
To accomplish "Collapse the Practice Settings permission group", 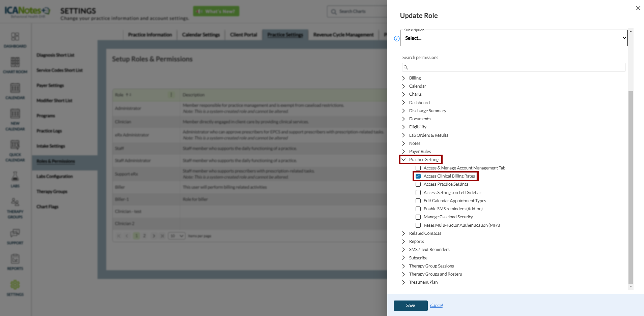I will (x=403, y=160).
